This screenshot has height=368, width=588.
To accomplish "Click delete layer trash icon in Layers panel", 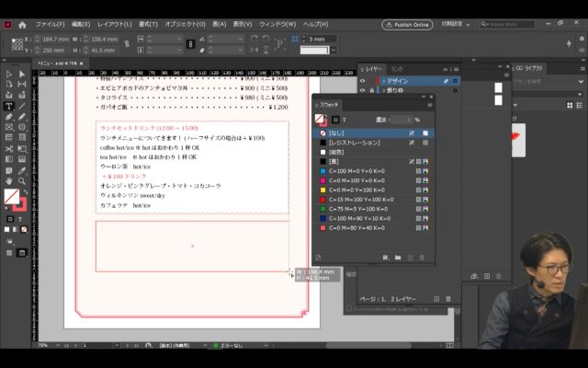I will pyautogui.click(x=448, y=299).
